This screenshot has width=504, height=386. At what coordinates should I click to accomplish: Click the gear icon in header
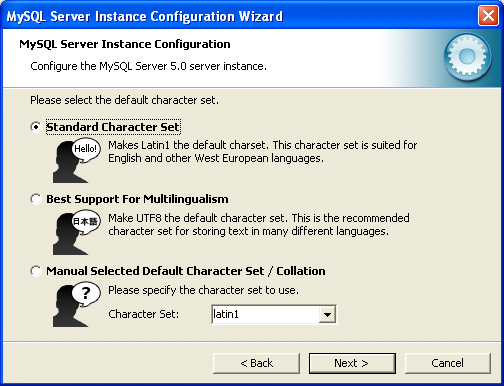[x=467, y=57]
